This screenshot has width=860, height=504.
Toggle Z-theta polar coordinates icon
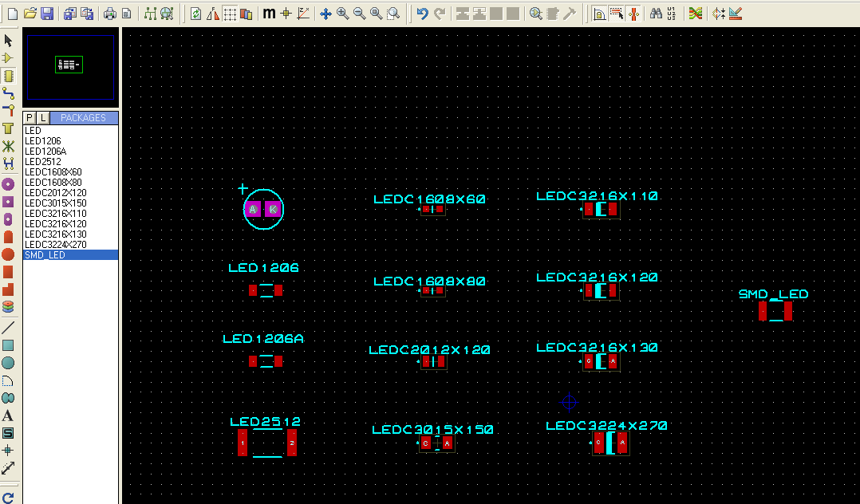point(303,14)
